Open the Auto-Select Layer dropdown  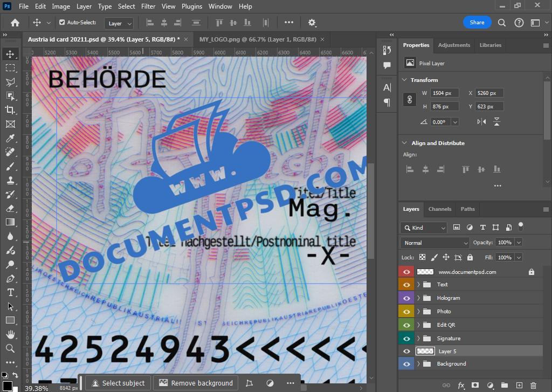click(x=119, y=23)
